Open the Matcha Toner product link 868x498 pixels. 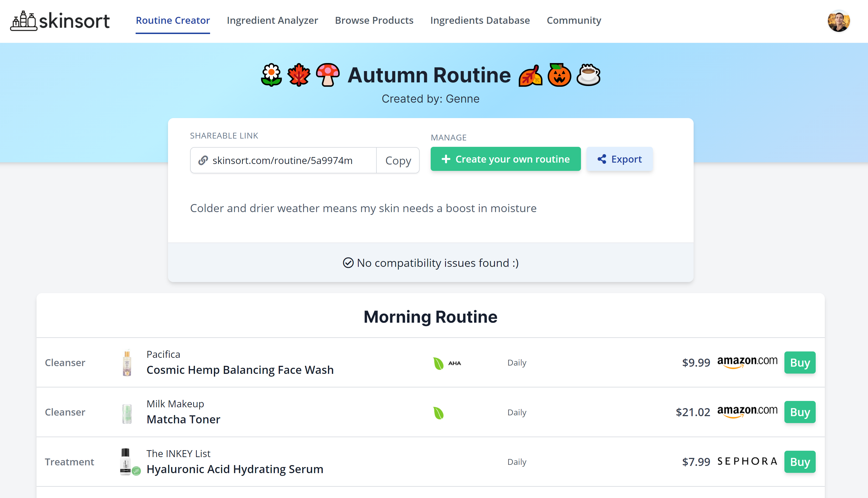click(184, 419)
